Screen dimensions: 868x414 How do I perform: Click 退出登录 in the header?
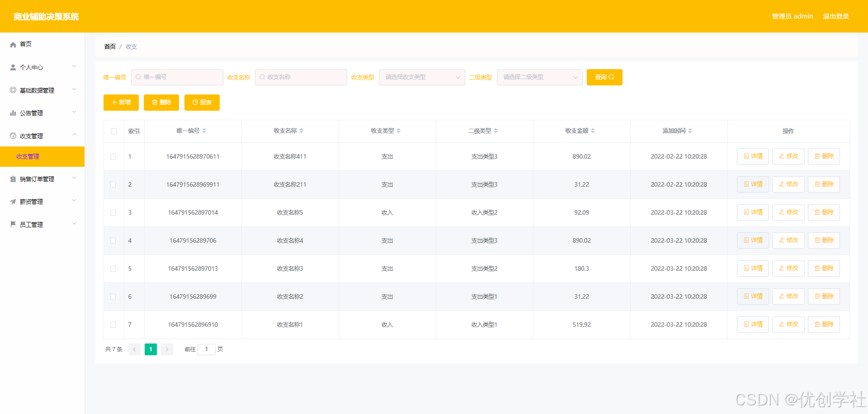coord(836,16)
